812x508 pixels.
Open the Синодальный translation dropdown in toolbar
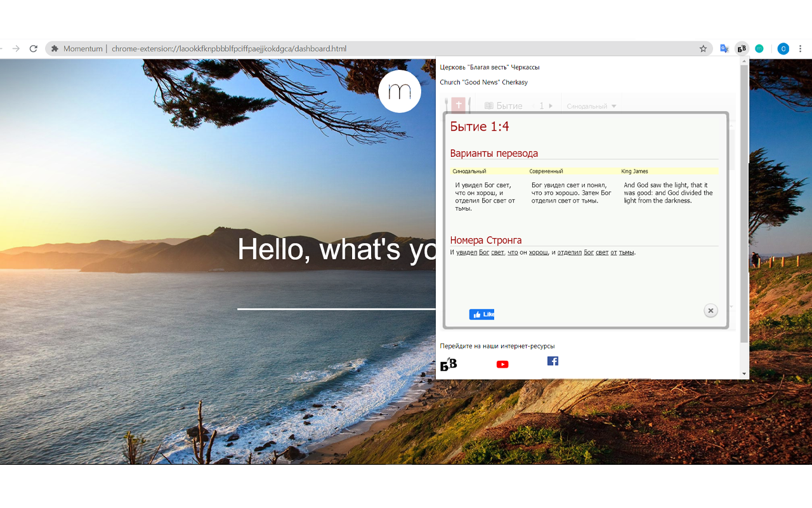[x=591, y=106]
